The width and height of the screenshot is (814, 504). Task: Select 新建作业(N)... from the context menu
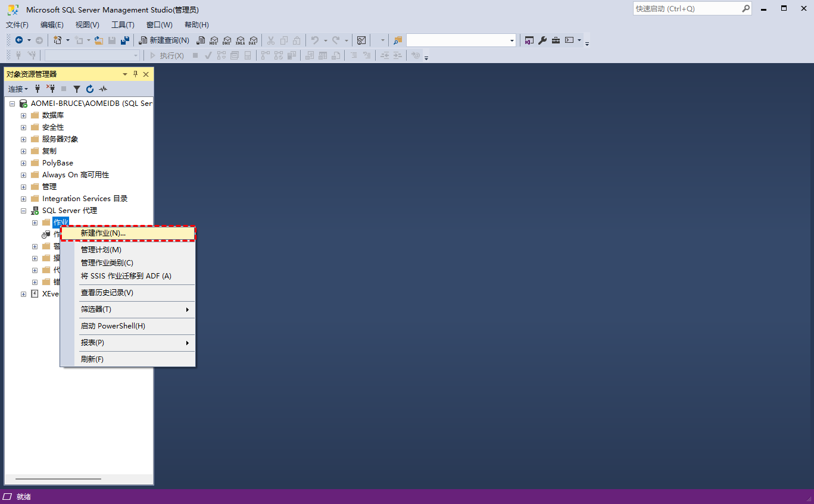pyautogui.click(x=103, y=233)
